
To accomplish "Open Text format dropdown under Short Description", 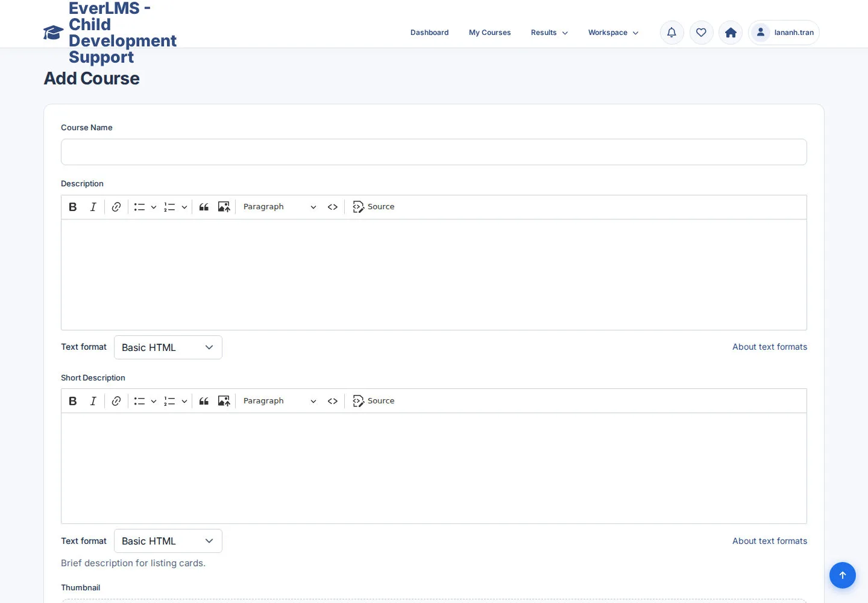I will coord(168,541).
